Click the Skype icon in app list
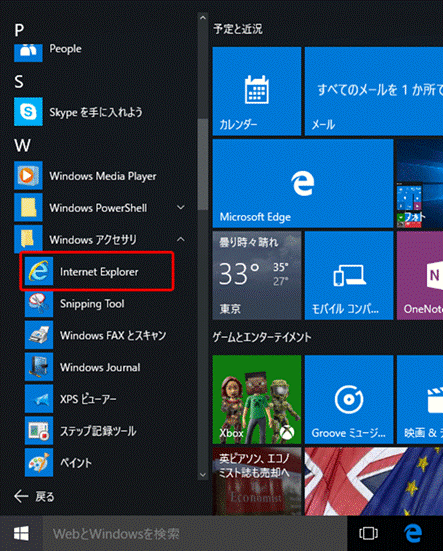Screen dimensions: 443x551 coord(28,112)
